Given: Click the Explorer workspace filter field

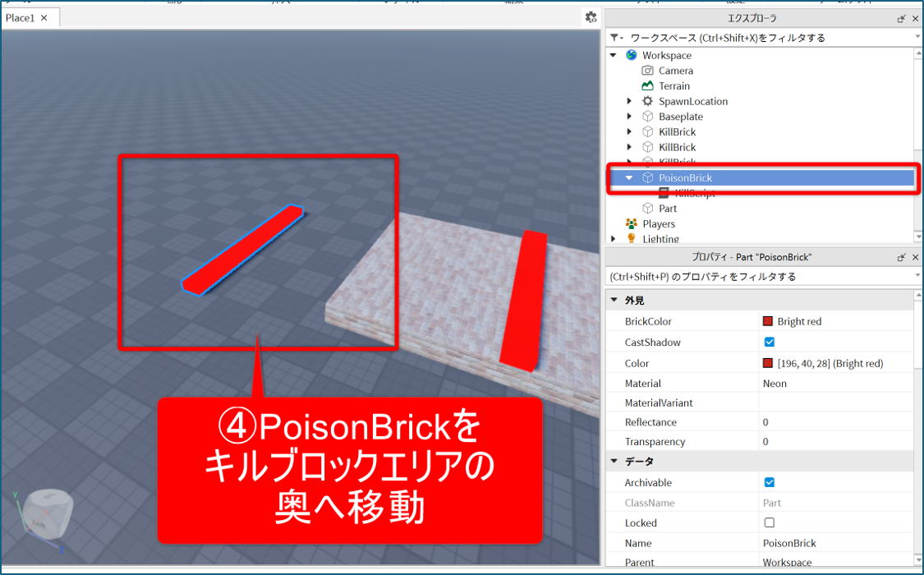Looking at the screenshot, I should tap(764, 38).
